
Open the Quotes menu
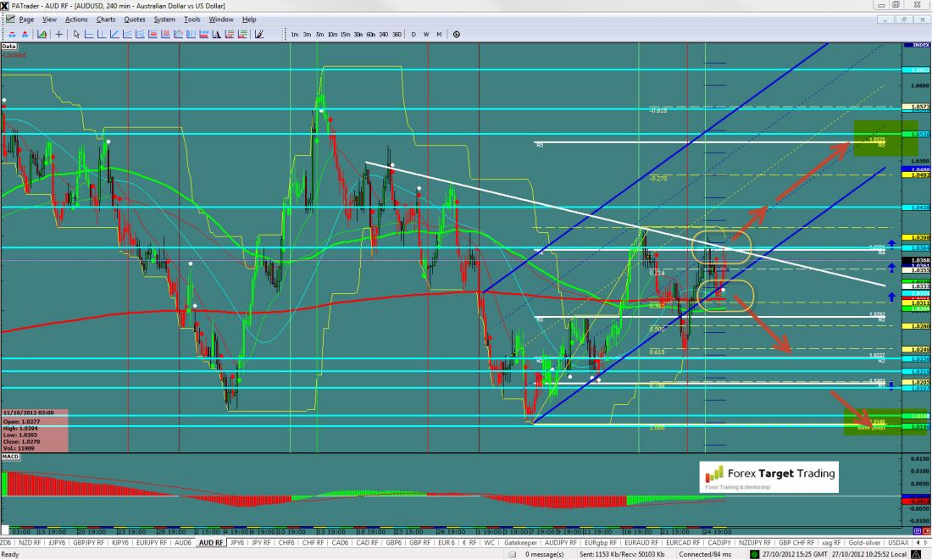click(x=134, y=19)
